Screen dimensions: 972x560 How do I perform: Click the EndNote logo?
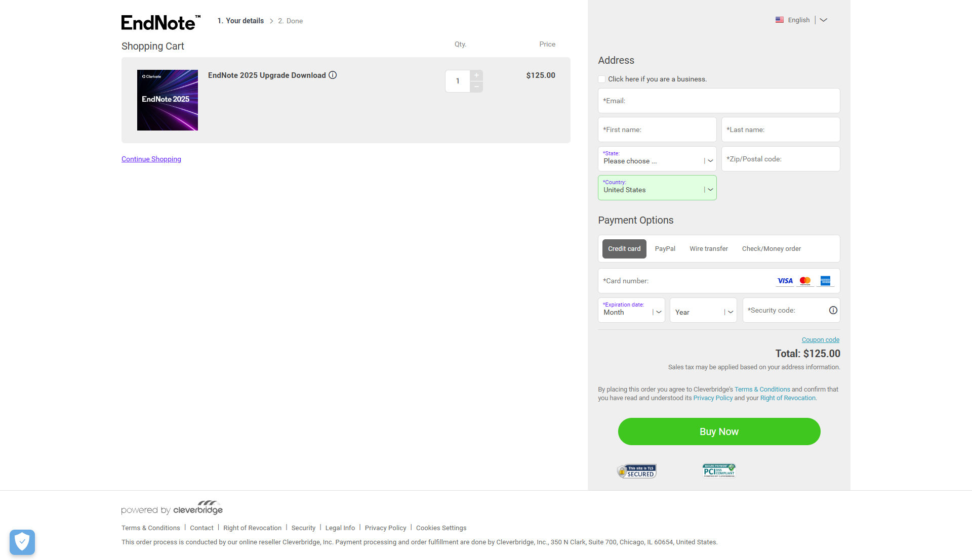pyautogui.click(x=161, y=22)
